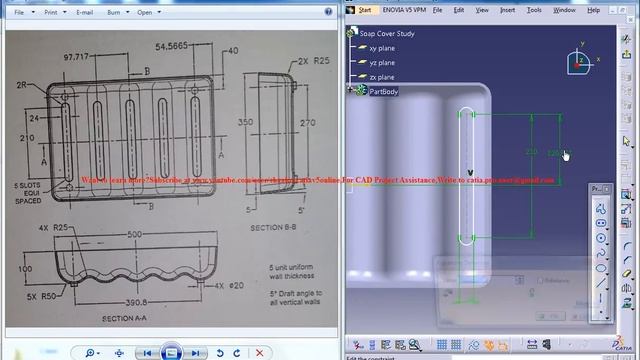Select the Axis tool in the Profile toolbar

tap(600, 298)
